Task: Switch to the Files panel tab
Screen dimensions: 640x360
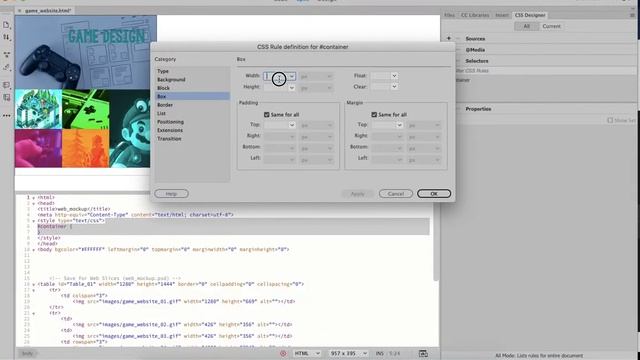Action: (449, 15)
